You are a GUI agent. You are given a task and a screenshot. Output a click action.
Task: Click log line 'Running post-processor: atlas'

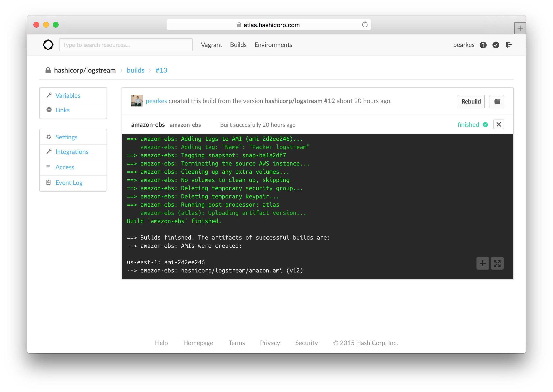[230, 205]
